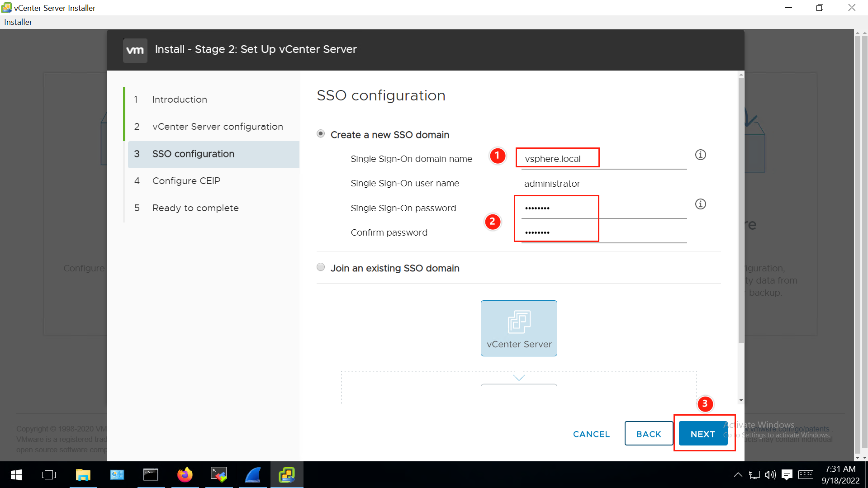Go to Configure CEIP step
Image resolution: width=868 pixels, height=488 pixels.
point(213,181)
